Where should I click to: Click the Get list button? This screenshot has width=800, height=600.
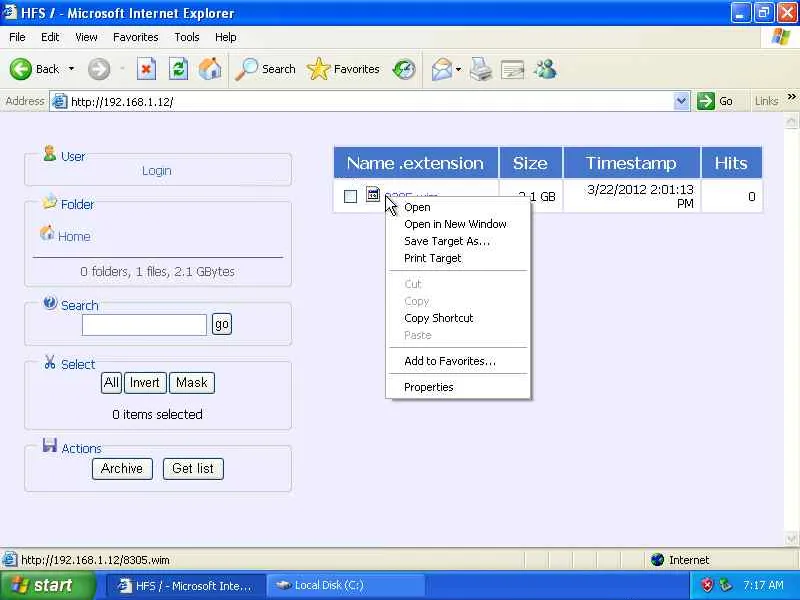point(193,468)
